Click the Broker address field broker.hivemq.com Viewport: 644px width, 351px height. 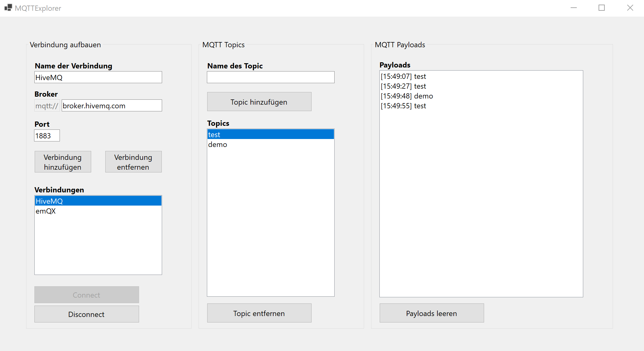coord(112,106)
